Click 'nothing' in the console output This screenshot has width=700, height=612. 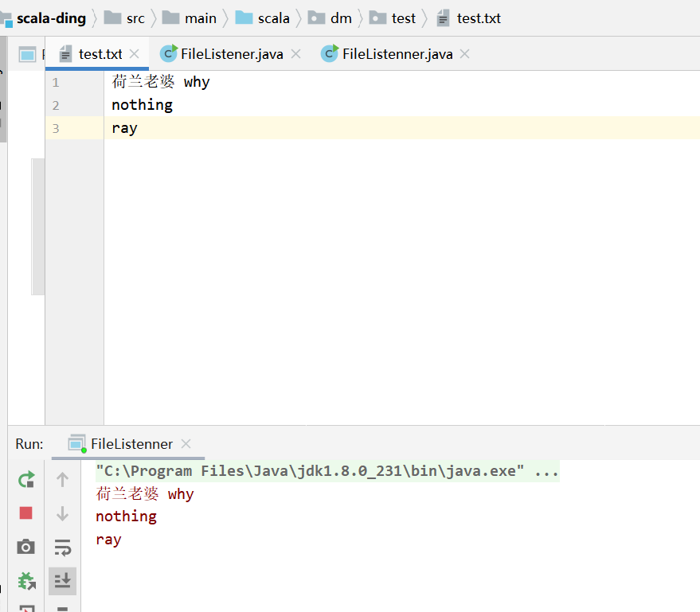click(x=126, y=516)
